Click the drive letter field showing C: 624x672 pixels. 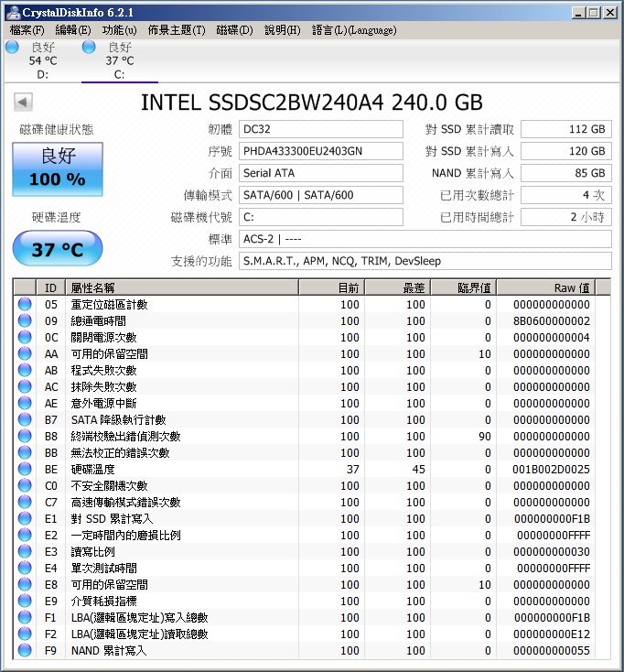pyautogui.click(x=321, y=217)
